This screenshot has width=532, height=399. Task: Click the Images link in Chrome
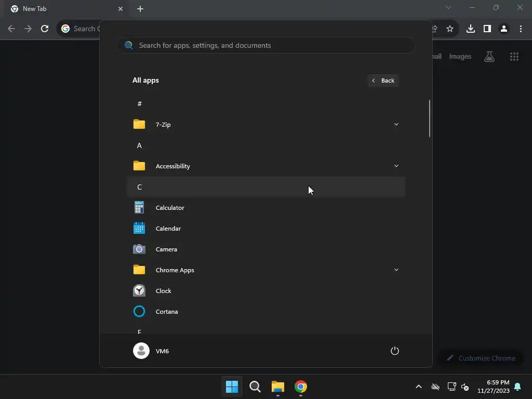pyautogui.click(x=460, y=56)
